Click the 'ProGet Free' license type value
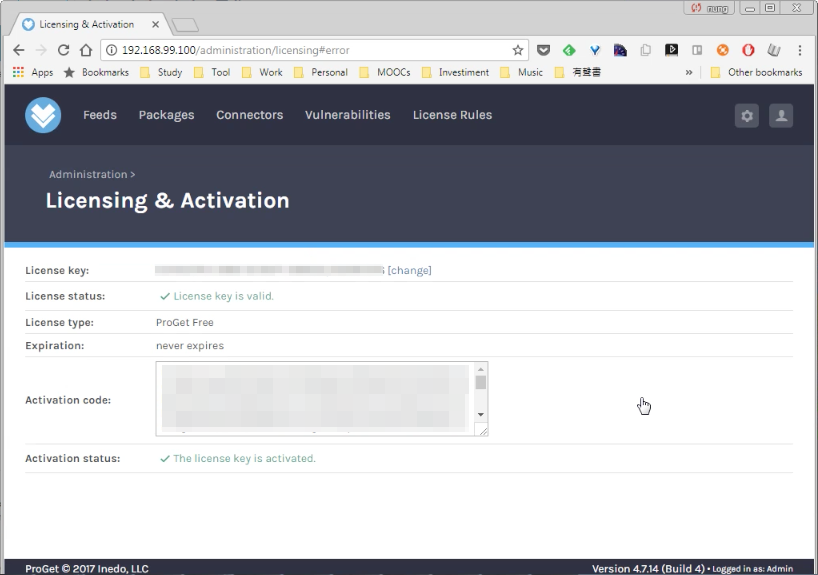This screenshot has width=818, height=575. click(x=185, y=322)
